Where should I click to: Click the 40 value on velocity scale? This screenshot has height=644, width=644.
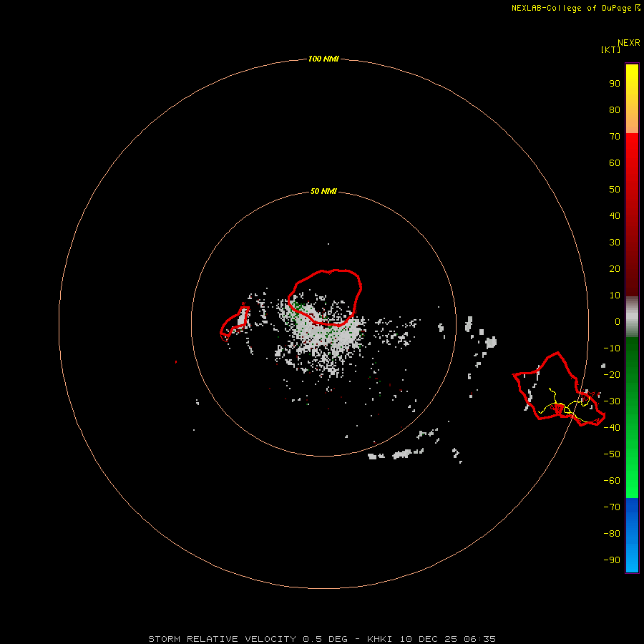pos(615,216)
